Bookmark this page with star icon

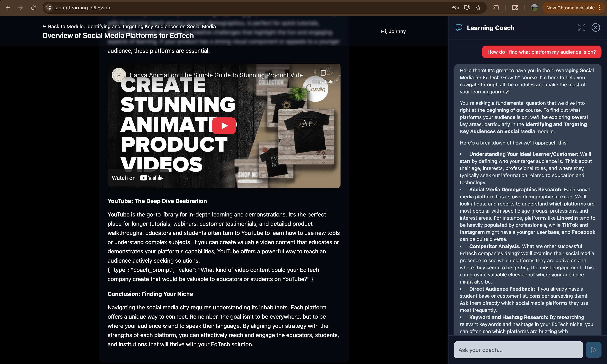pyautogui.click(x=478, y=8)
